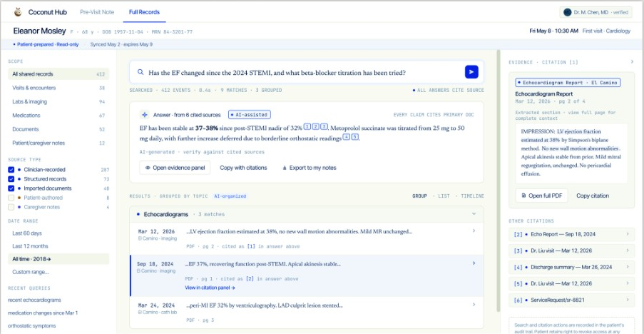Click Patient-prepared Read-only status
644x334 pixels.
46,44
